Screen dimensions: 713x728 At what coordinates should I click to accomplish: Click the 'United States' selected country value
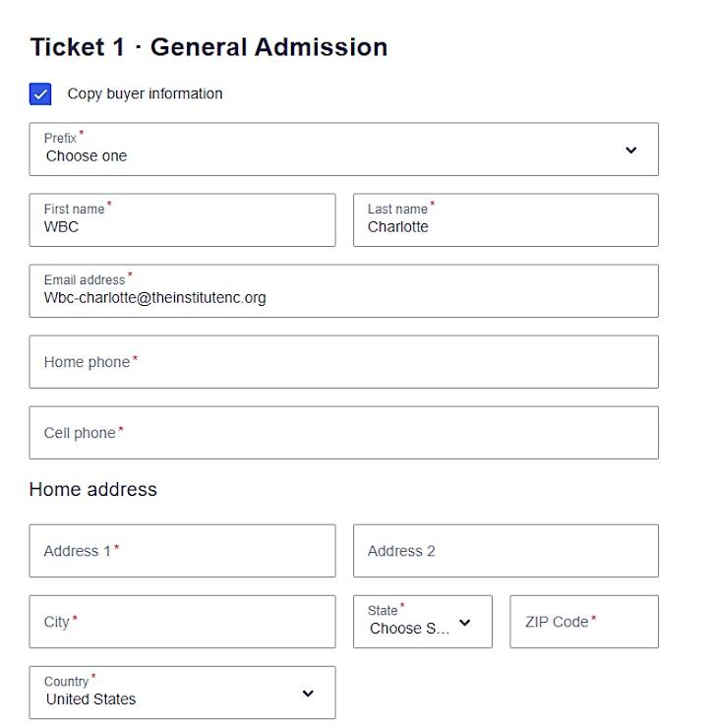click(91, 699)
